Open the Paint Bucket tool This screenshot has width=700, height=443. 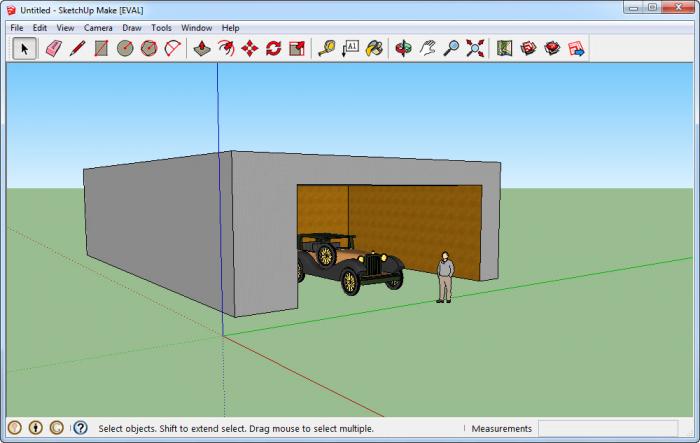374,48
